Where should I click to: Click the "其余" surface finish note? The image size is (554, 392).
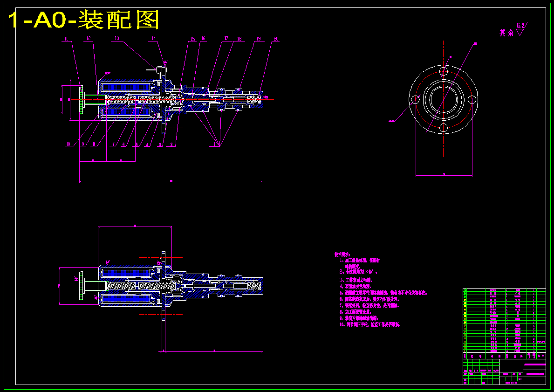[x=506, y=33]
